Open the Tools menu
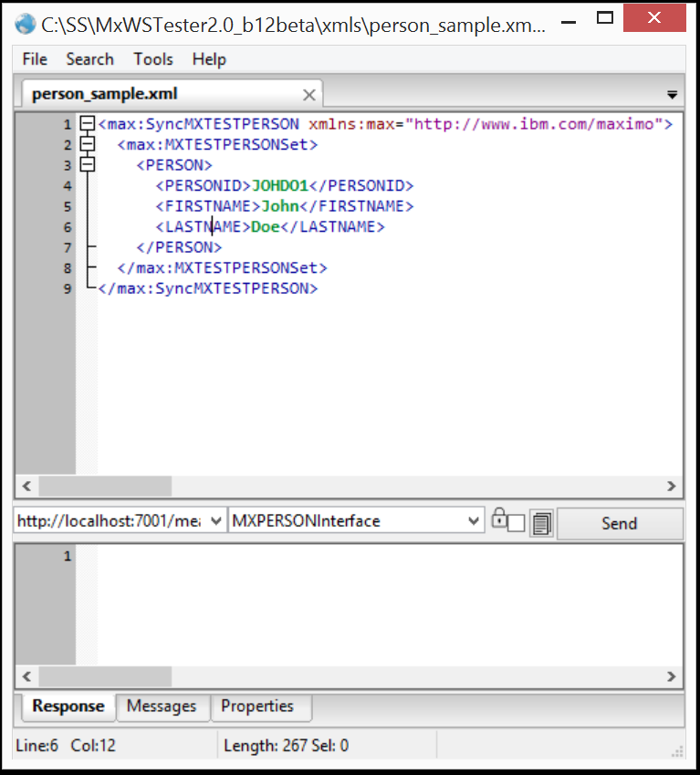This screenshot has width=700, height=775. click(x=153, y=59)
